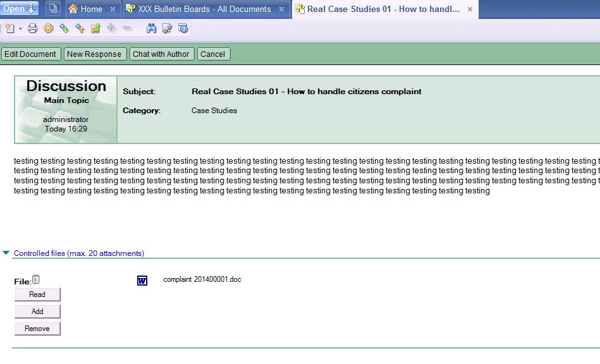Image resolution: width=600 pixels, height=364 pixels.
Task: Close the Real Case Studies 01 tab
Action: 470,9
